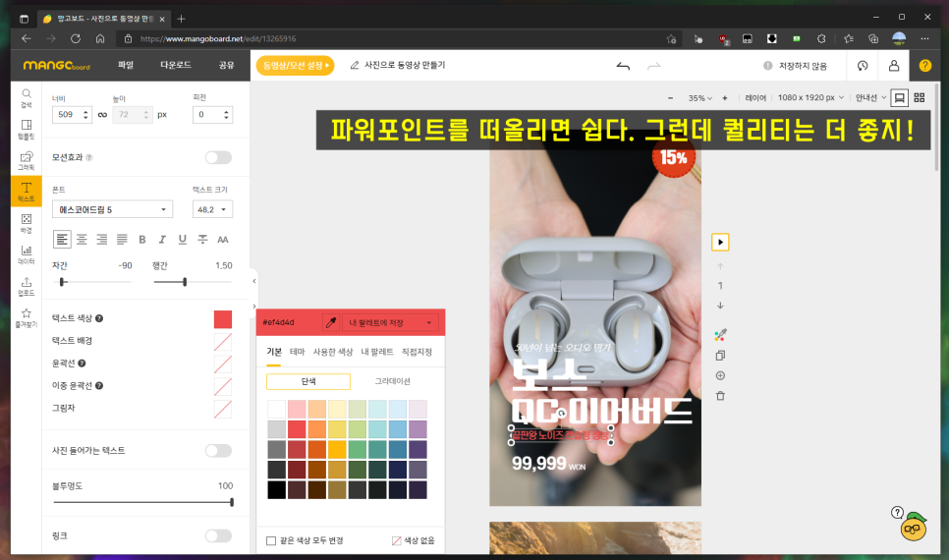Open the background panel icon
Screen dimensions: 949x560
[x=26, y=223]
